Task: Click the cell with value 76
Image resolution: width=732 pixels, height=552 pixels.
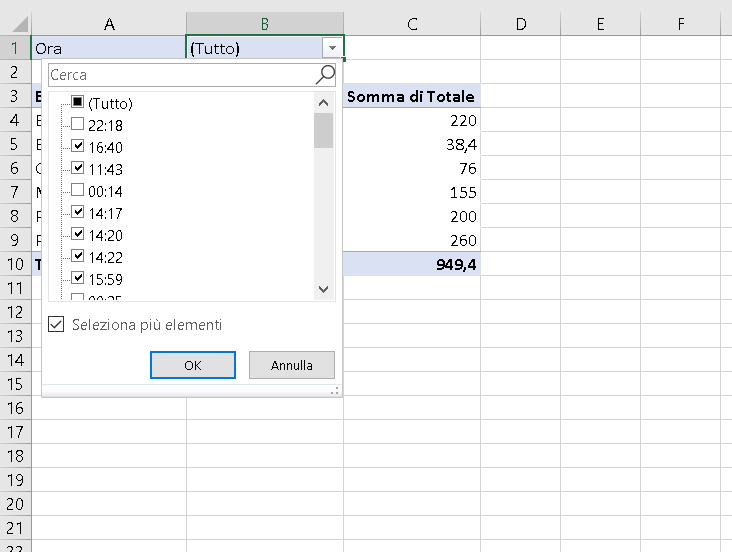Action: pyautogui.click(x=412, y=168)
